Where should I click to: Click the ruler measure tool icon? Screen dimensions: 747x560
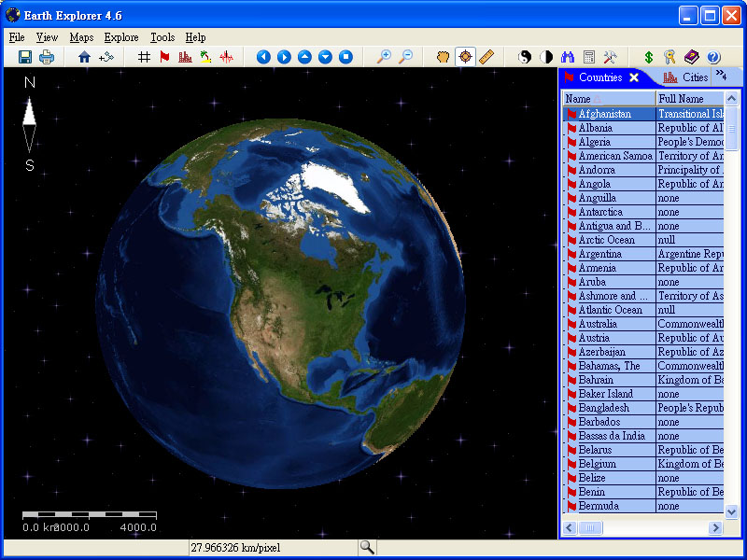pyautogui.click(x=486, y=57)
